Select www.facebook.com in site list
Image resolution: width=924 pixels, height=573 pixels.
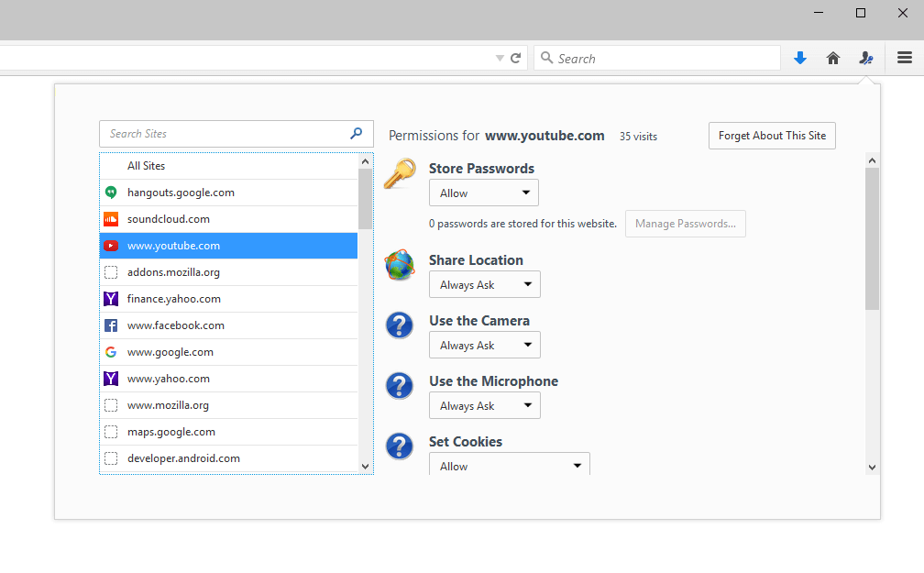click(228, 325)
